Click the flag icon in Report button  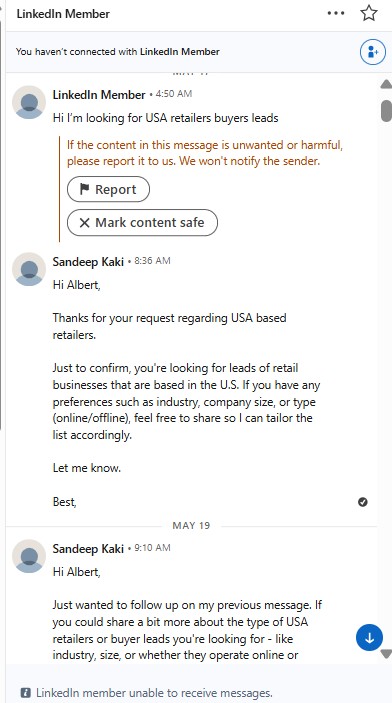[84, 189]
